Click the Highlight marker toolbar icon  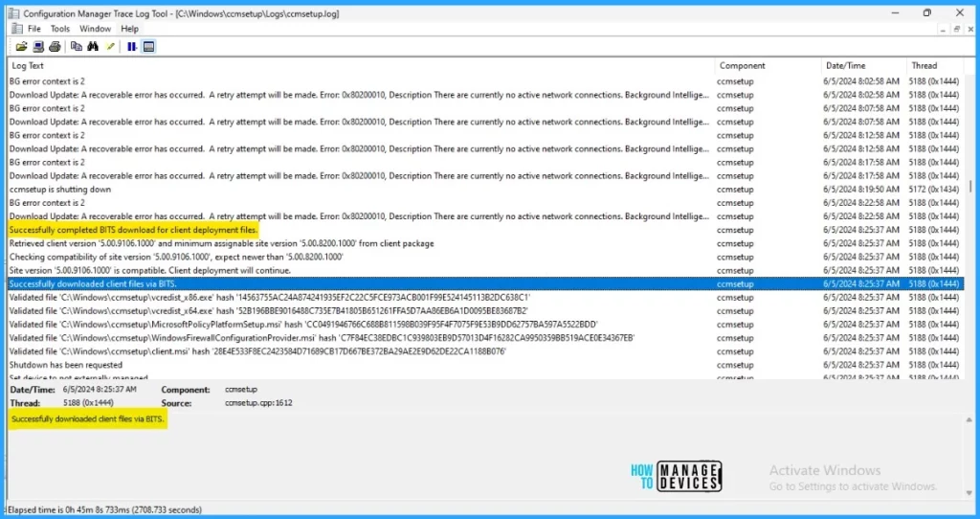(111, 47)
